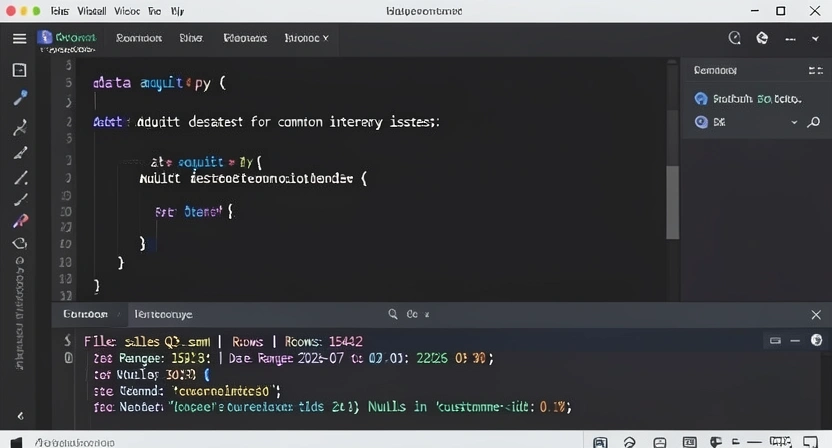The width and height of the screenshot is (832, 448).
Task: Click the Remooo panel title
Action: [715, 71]
